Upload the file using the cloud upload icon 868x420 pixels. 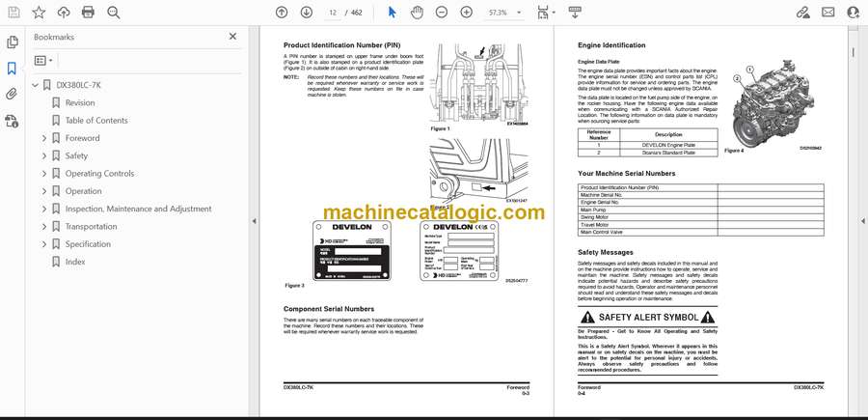click(x=64, y=13)
